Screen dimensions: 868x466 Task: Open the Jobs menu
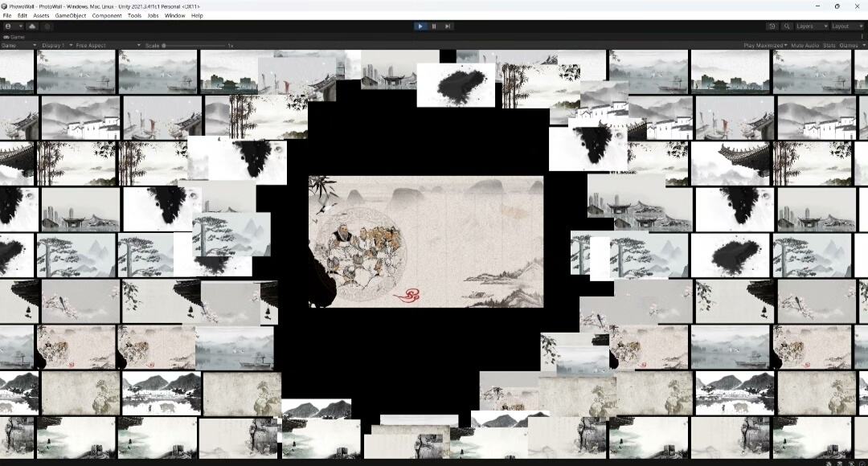(153, 15)
